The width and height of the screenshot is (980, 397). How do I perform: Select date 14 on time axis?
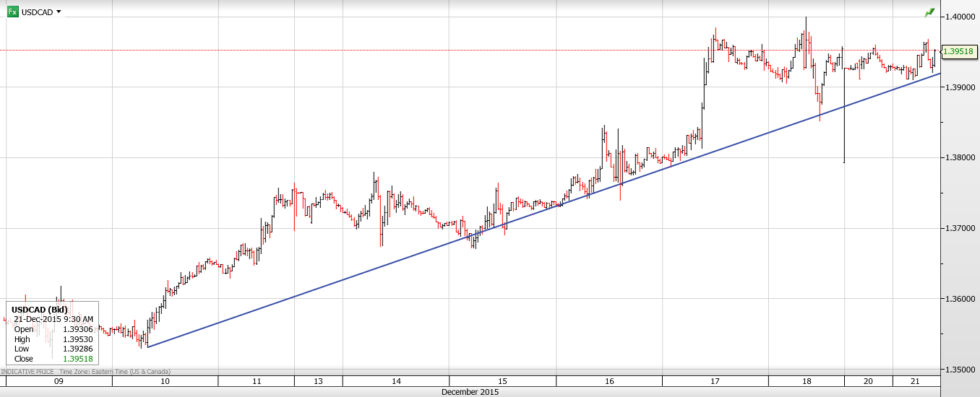[395, 381]
